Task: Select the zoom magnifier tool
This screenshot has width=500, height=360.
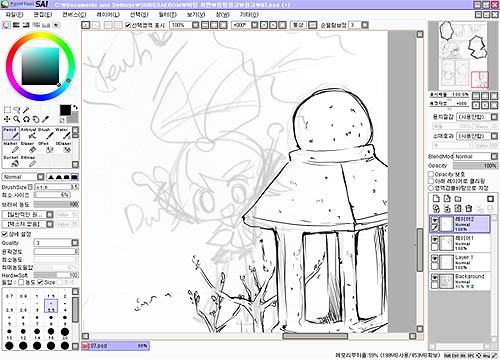Action: 17,119
